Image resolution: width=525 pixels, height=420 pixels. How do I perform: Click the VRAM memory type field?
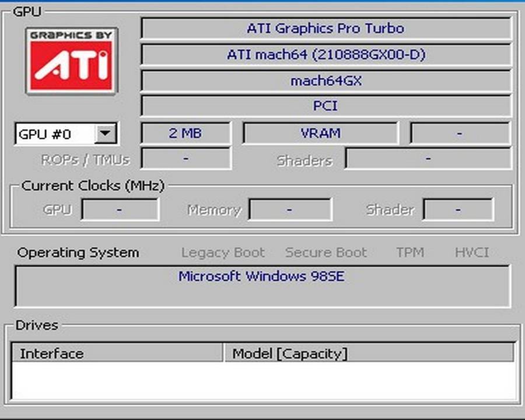coord(320,133)
